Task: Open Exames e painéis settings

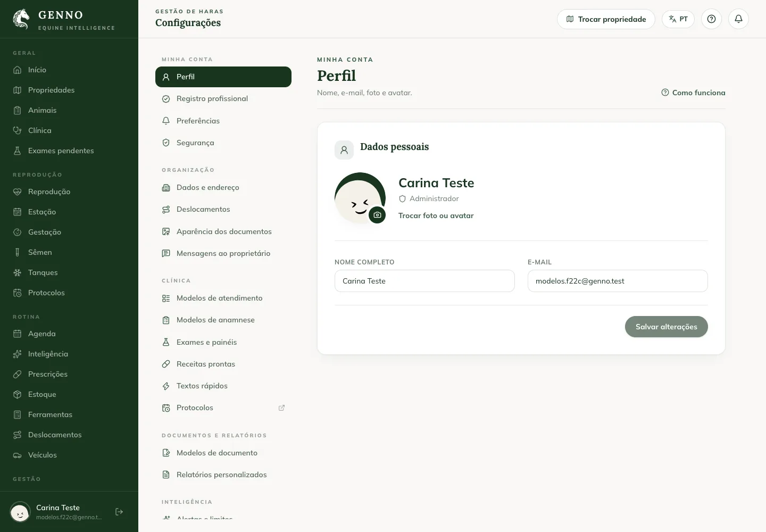Action: pyautogui.click(x=223, y=342)
